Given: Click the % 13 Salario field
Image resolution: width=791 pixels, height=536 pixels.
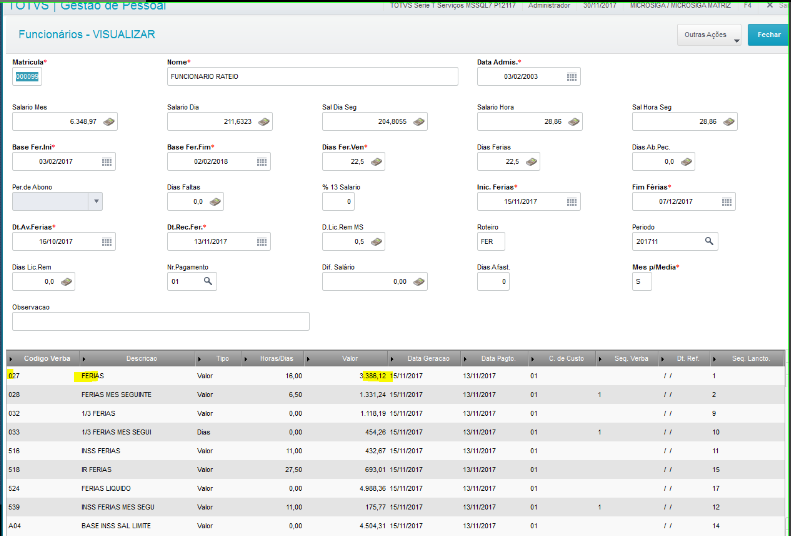Looking at the screenshot, I should (338, 202).
